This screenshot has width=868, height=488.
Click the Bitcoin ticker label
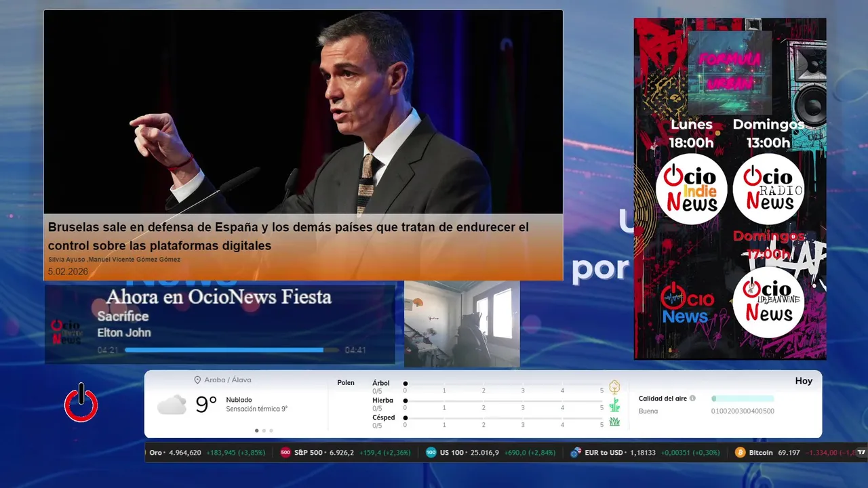(761, 452)
